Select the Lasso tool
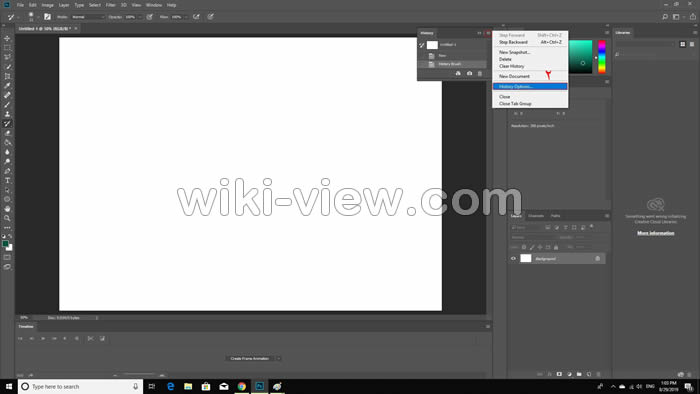This screenshot has height=394, width=700. click(7, 57)
